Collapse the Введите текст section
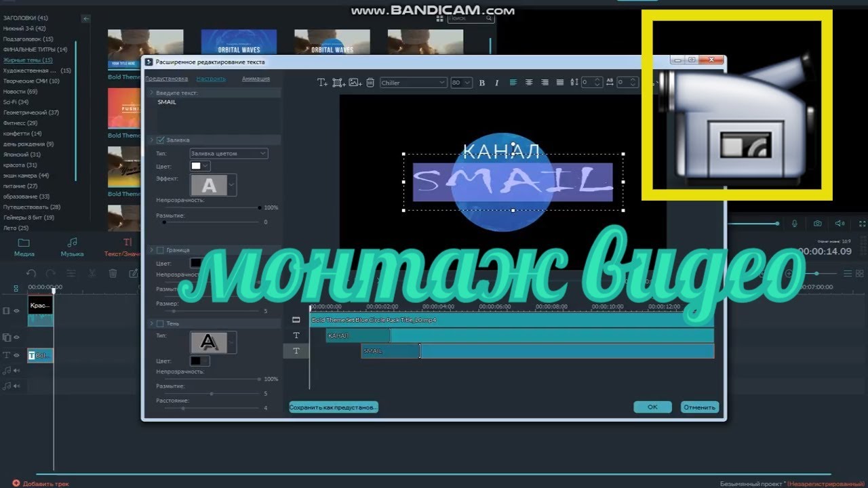 (151, 91)
